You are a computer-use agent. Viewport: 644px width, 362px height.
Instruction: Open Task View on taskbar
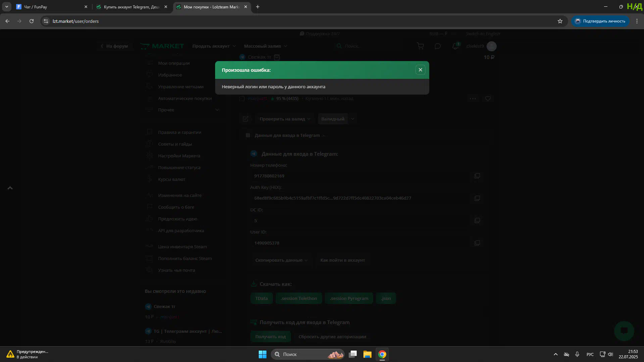(x=352, y=354)
